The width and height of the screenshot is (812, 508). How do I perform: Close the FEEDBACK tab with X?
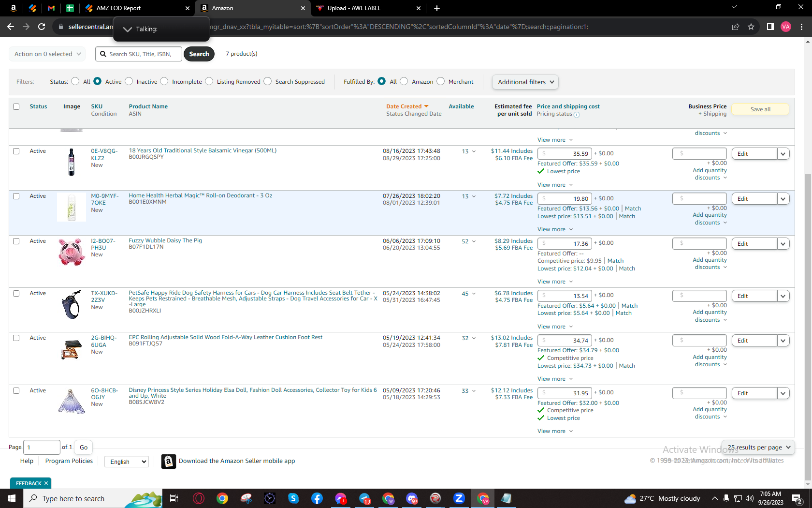coord(46,483)
